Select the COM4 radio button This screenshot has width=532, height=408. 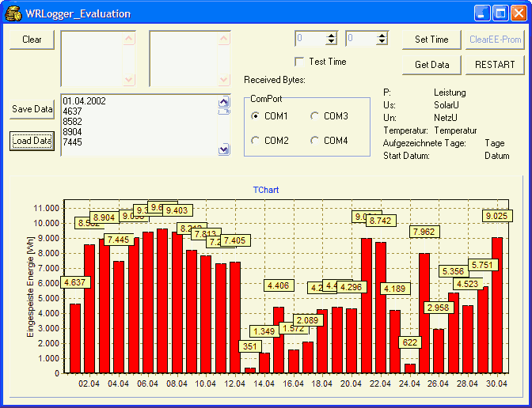tap(314, 140)
